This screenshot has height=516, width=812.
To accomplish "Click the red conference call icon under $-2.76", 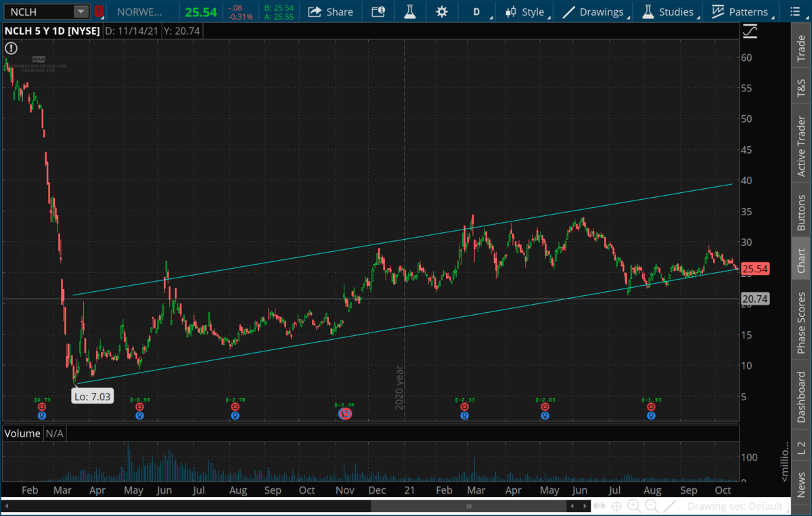I will (x=235, y=408).
